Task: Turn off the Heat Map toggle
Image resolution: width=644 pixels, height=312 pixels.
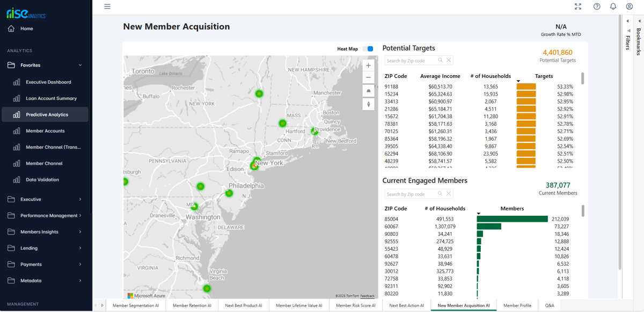Action: (368, 49)
